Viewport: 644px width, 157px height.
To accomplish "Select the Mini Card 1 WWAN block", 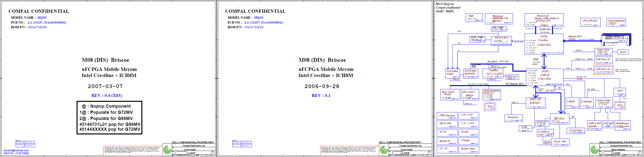I will 470,95.
